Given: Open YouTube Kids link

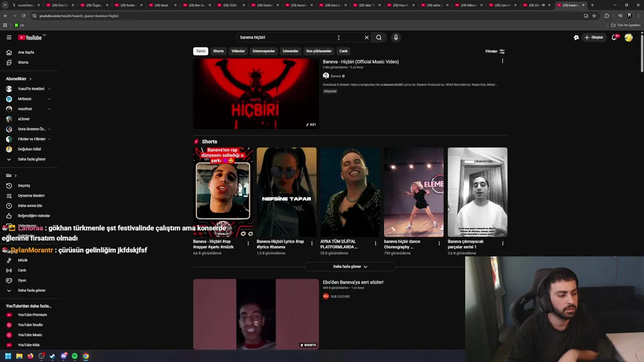Looking at the screenshot, I should click(29, 345).
